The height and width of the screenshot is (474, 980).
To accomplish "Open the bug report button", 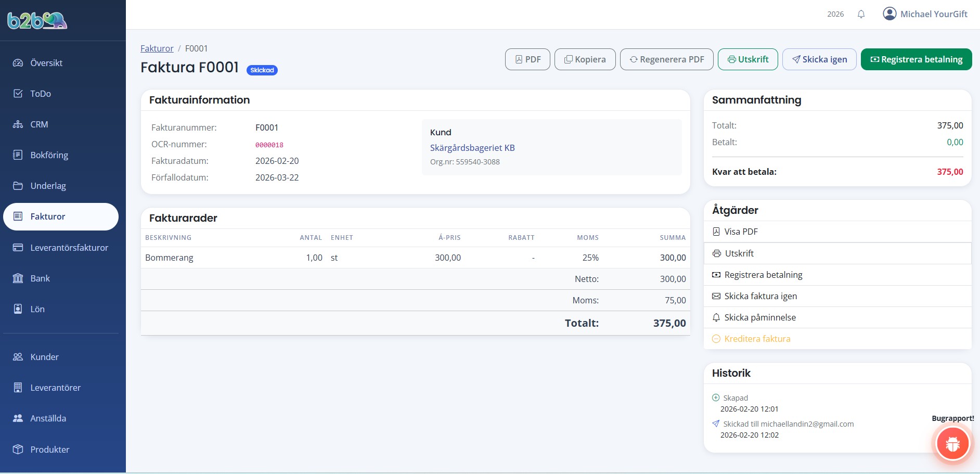I will pyautogui.click(x=952, y=444).
